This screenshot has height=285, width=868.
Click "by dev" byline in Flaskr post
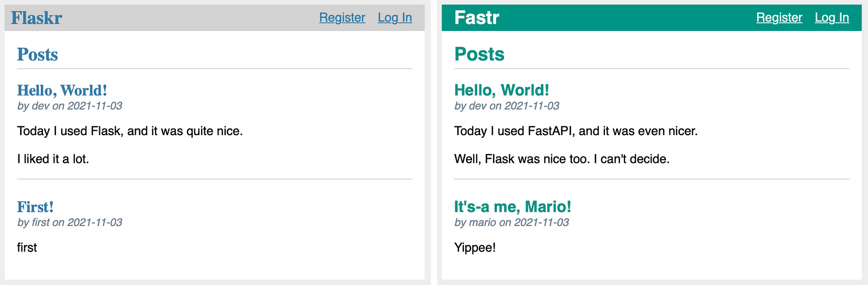point(69,106)
